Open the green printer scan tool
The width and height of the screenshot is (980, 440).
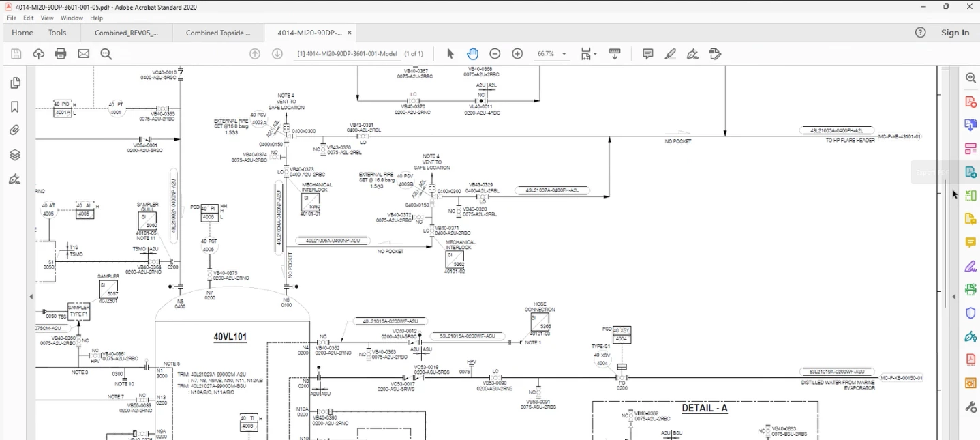coord(970,289)
